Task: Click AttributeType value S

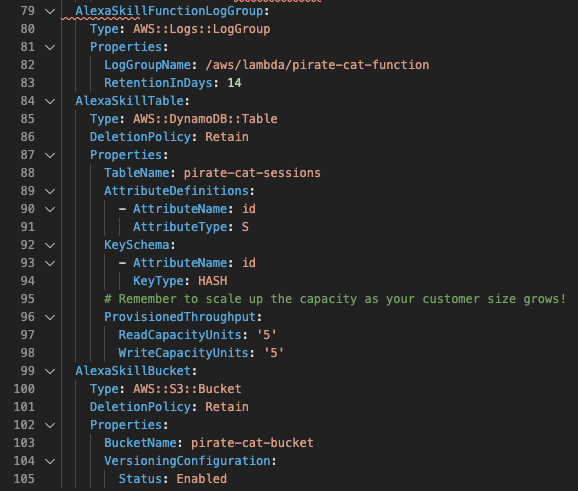Action: [245, 227]
